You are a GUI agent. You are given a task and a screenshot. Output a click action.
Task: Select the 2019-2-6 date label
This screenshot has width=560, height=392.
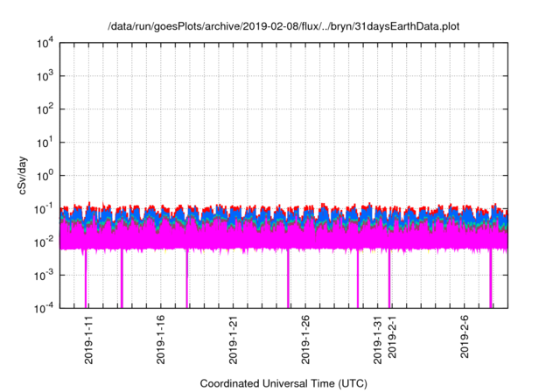465,337
